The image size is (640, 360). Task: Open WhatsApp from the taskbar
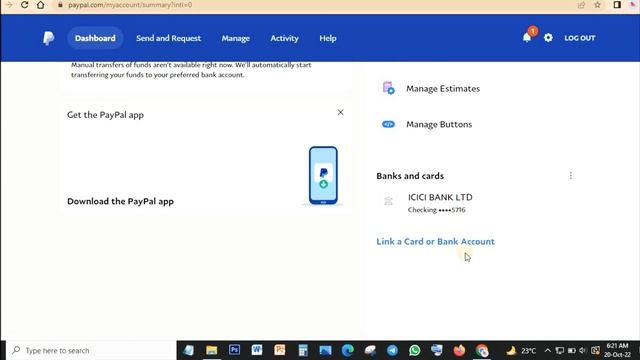pyautogui.click(x=415, y=350)
